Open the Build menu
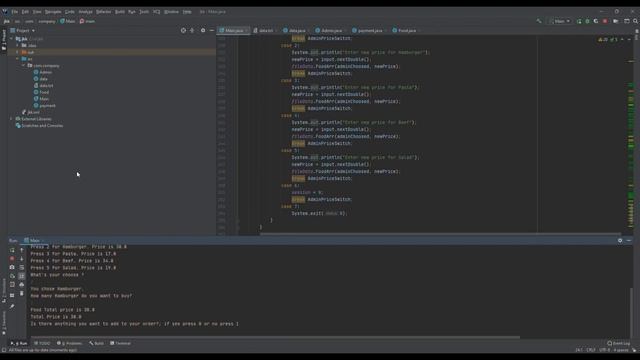Viewport: 640px width, 360px height. 120,12
